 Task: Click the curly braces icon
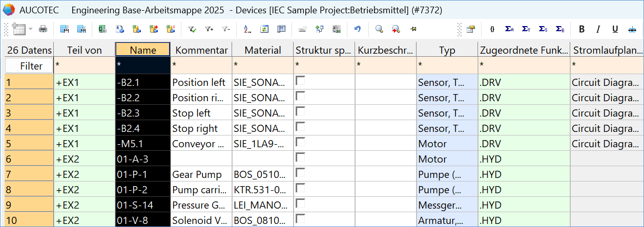coord(492,29)
